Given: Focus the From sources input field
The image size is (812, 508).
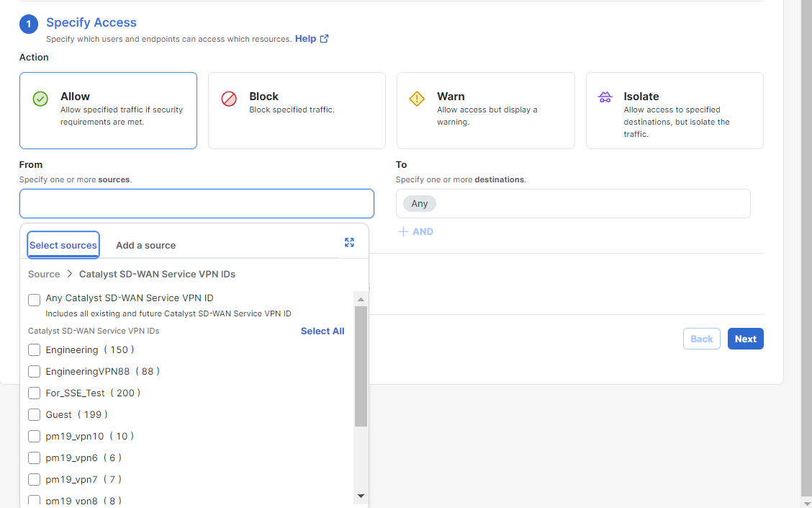Looking at the screenshot, I should [x=197, y=203].
